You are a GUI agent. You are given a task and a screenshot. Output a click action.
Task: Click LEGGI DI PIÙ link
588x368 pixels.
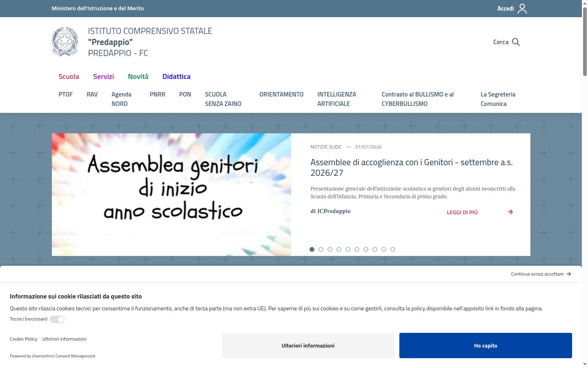[x=462, y=212]
